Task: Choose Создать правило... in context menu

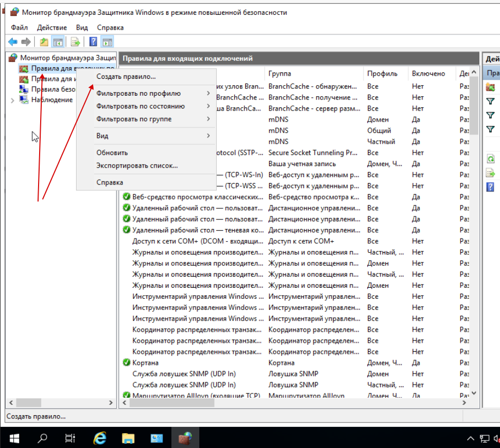Action: click(x=146, y=77)
